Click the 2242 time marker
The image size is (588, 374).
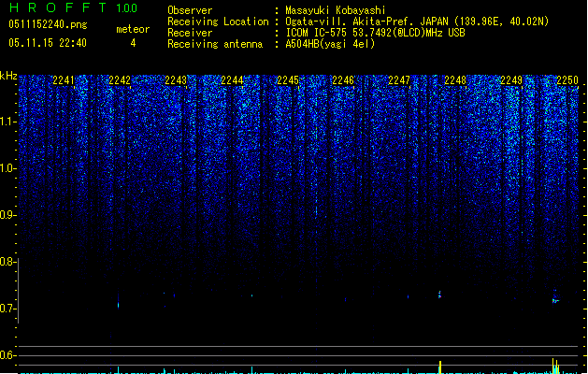120,80
